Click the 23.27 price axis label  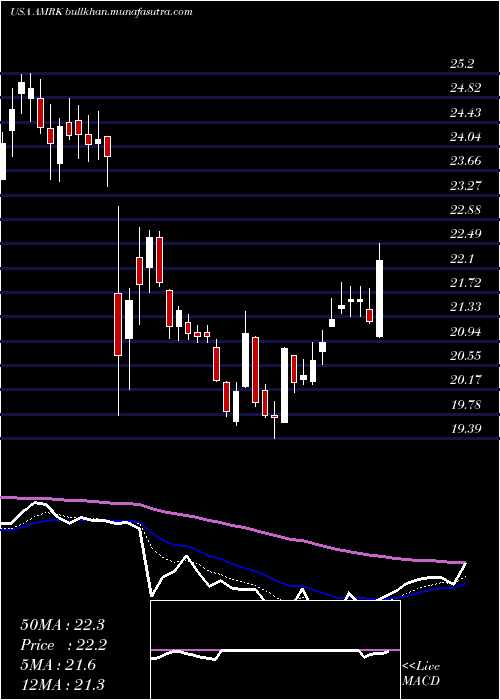click(465, 185)
